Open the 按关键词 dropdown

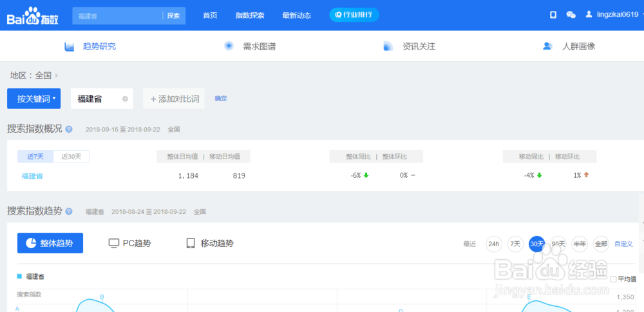tap(33, 99)
